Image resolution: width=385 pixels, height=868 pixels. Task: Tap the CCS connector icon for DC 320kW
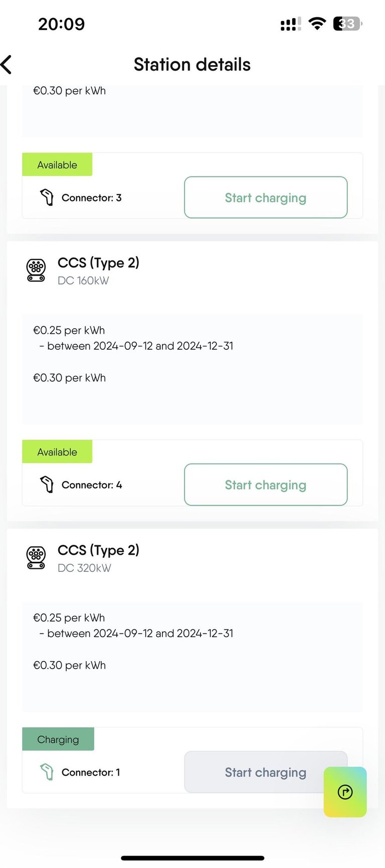point(36,558)
